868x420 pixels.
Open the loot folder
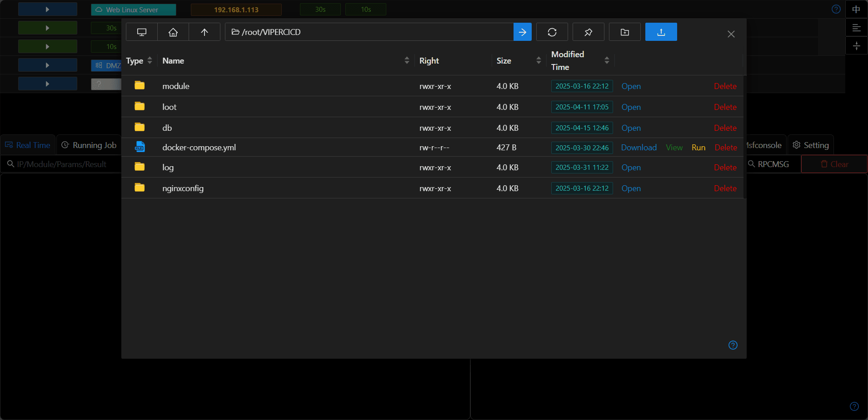coord(631,107)
